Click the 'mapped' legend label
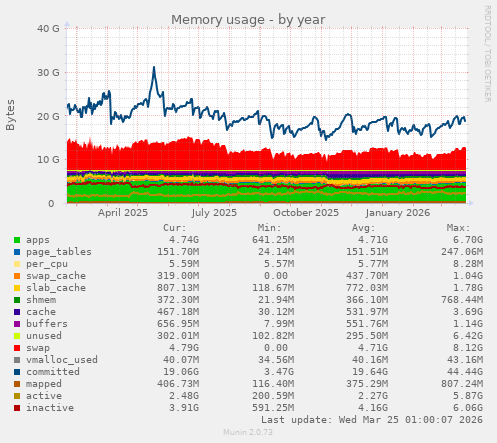Screen dimensions: 497x443 pyautogui.click(x=44, y=384)
